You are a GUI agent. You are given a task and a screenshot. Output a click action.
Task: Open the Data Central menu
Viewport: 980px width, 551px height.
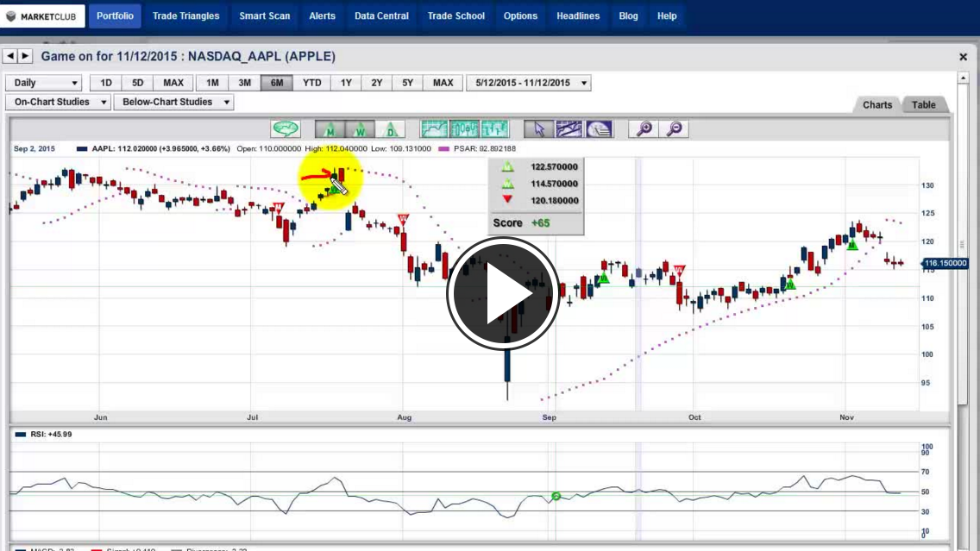(381, 16)
